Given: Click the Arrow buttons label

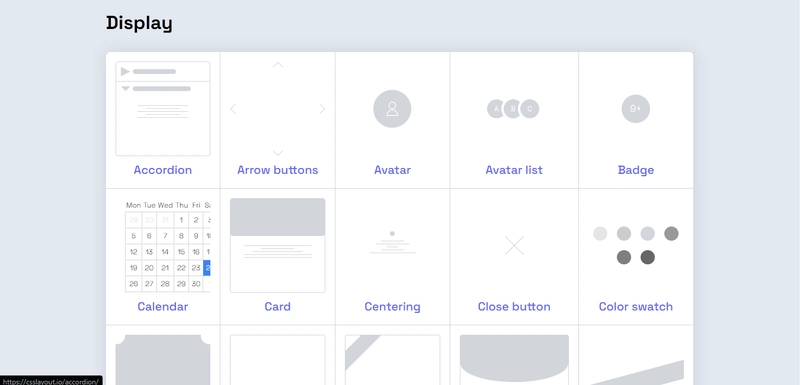Looking at the screenshot, I should pos(278,170).
